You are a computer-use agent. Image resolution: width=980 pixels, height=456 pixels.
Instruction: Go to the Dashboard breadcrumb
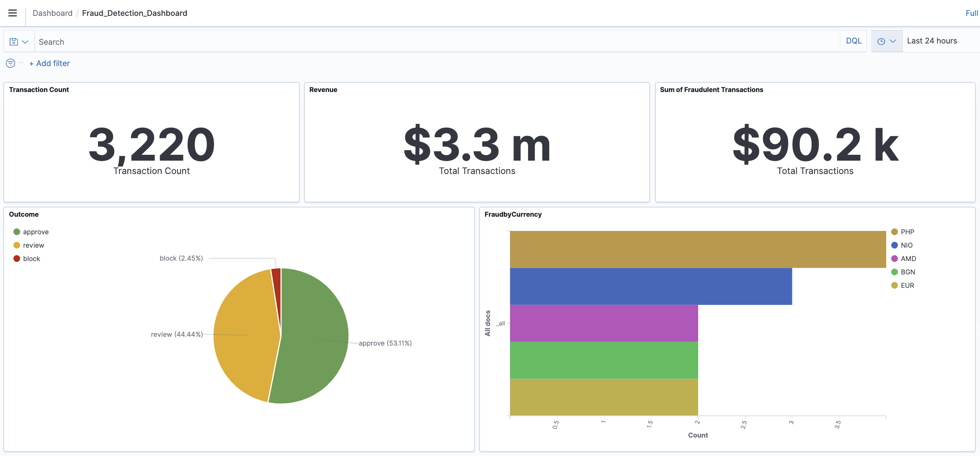pos(52,13)
